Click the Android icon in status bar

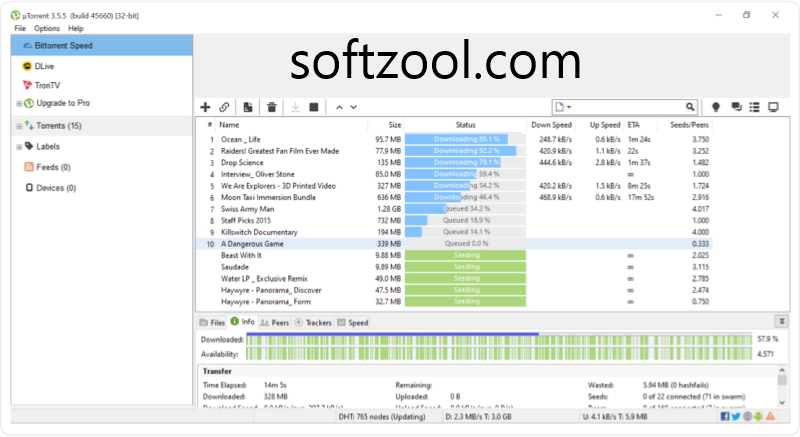758,416
